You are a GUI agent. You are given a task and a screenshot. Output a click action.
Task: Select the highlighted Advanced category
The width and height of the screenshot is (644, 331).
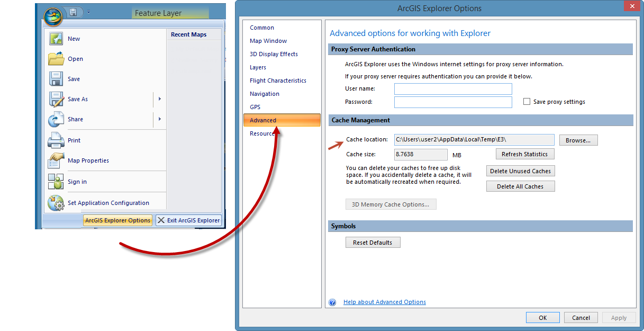282,120
